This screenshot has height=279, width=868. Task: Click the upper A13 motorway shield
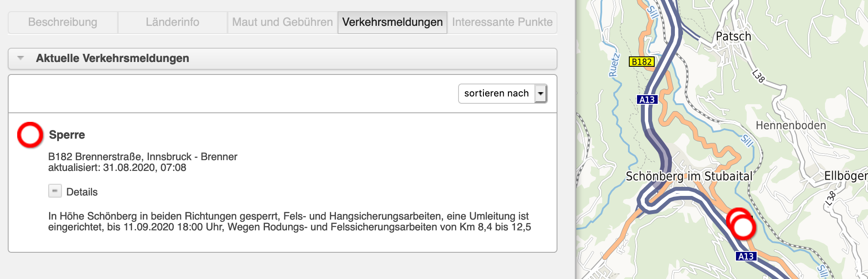pos(647,99)
